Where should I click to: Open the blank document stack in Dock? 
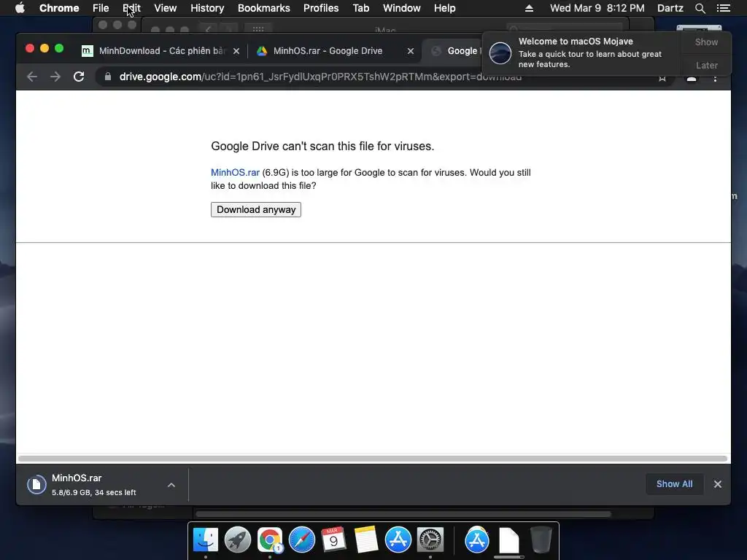tap(508, 540)
